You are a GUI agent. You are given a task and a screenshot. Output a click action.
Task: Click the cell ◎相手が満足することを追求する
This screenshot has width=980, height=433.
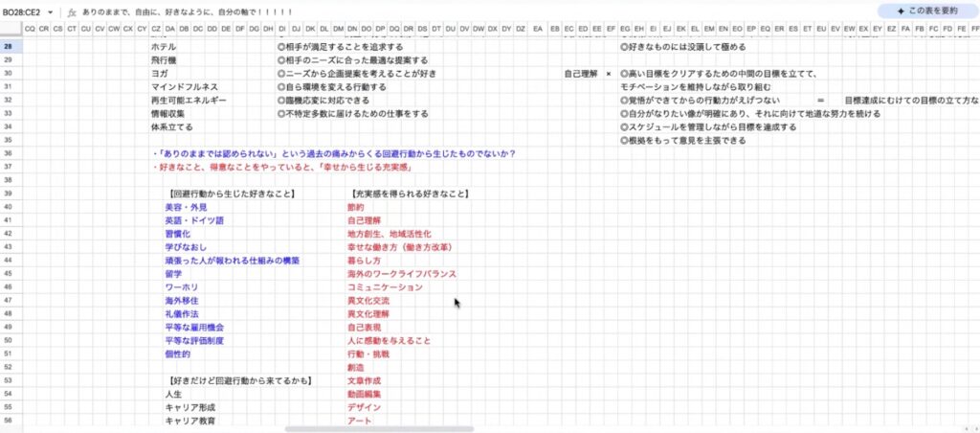(340, 47)
